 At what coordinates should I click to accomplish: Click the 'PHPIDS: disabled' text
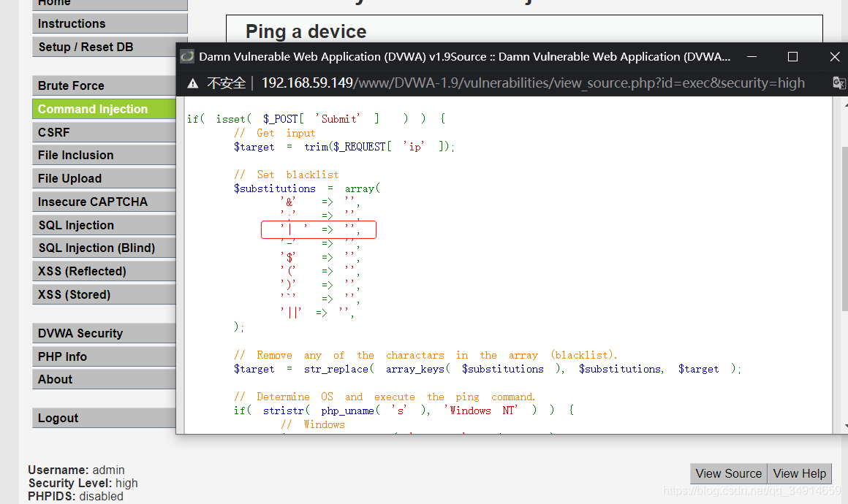(x=76, y=496)
